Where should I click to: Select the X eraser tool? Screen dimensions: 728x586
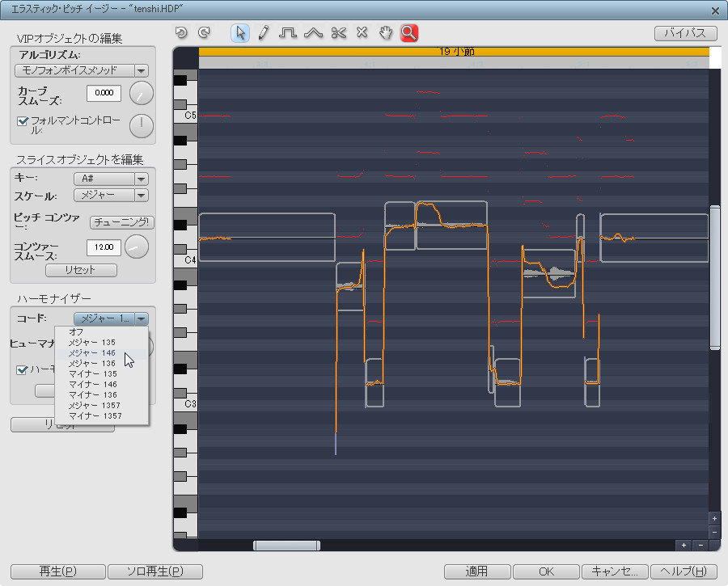click(362, 32)
